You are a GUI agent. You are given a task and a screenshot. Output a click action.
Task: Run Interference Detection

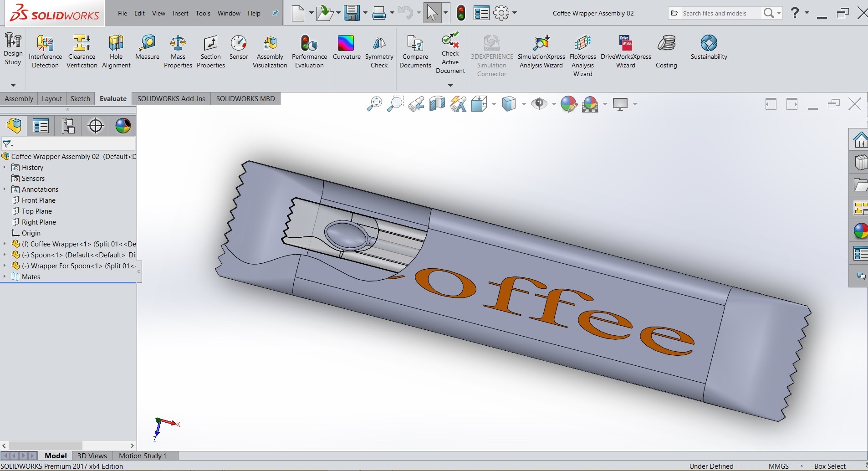pos(45,51)
